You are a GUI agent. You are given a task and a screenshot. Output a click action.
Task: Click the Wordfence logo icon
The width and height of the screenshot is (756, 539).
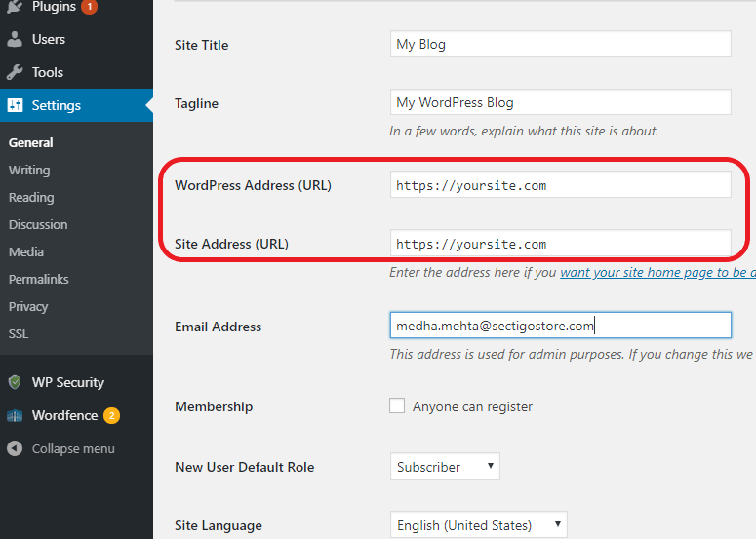click(x=15, y=415)
